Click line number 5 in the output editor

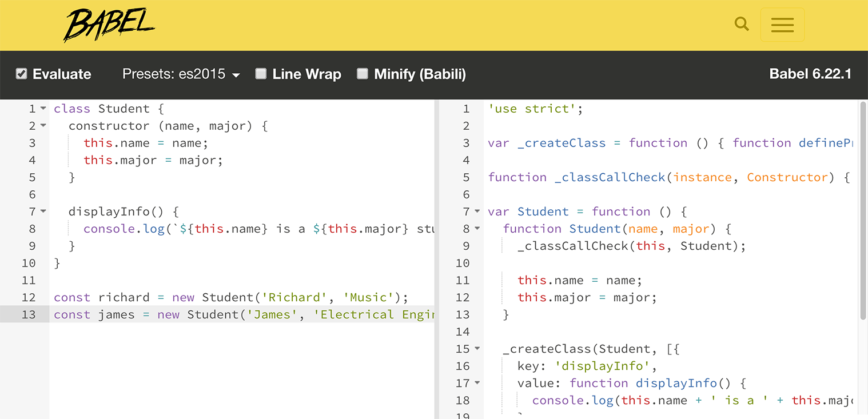pyautogui.click(x=466, y=177)
